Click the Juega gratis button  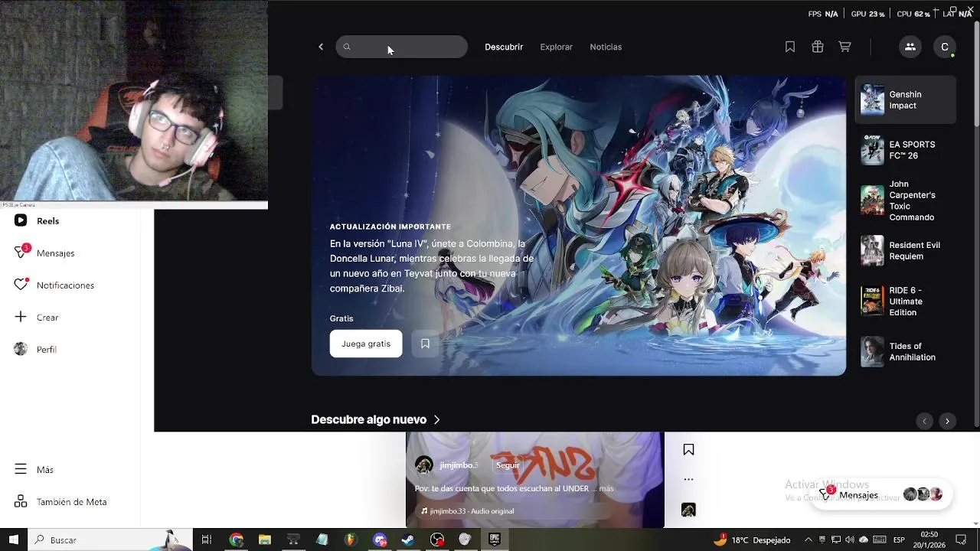[x=366, y=344]
